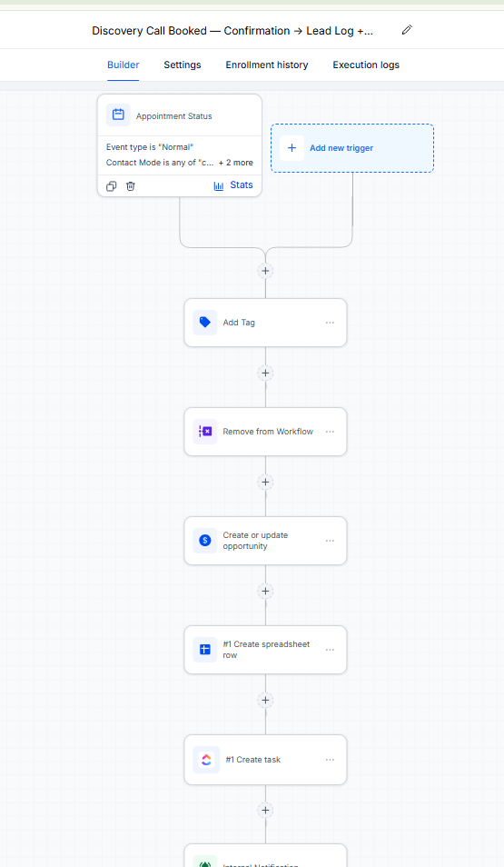The image size is (504, 867).
Task: Delete the Appointment Status trigger via trash icon
Action: (131, 186)
